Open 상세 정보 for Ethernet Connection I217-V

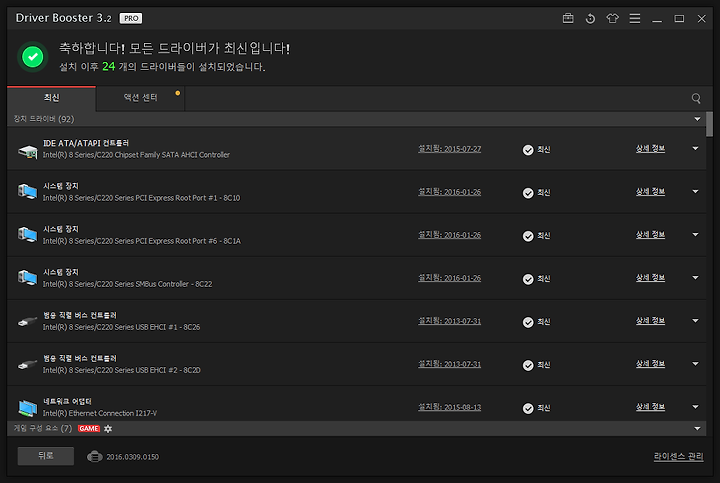coord(650,407)
